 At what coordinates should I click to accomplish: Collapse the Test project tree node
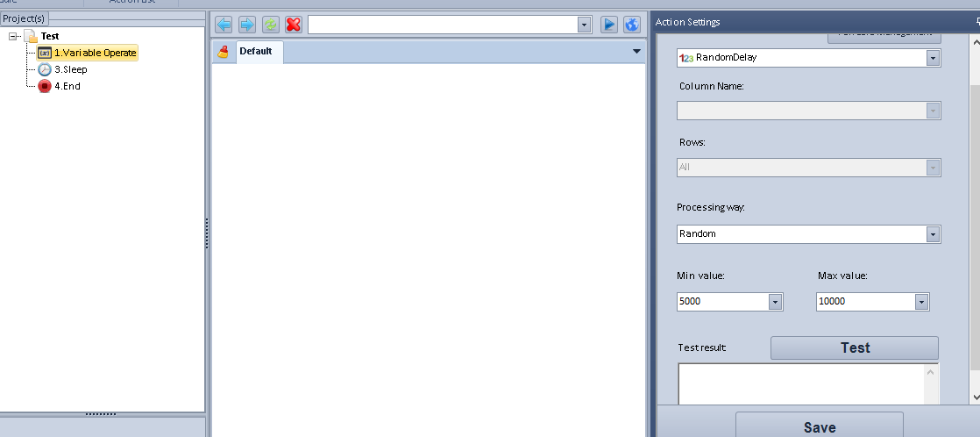(x=13, y=37)
